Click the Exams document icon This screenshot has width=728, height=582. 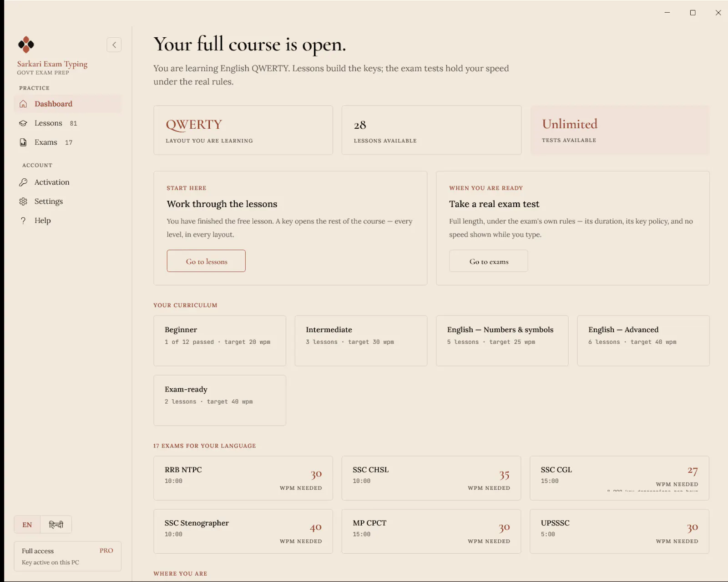click(23, 142)
